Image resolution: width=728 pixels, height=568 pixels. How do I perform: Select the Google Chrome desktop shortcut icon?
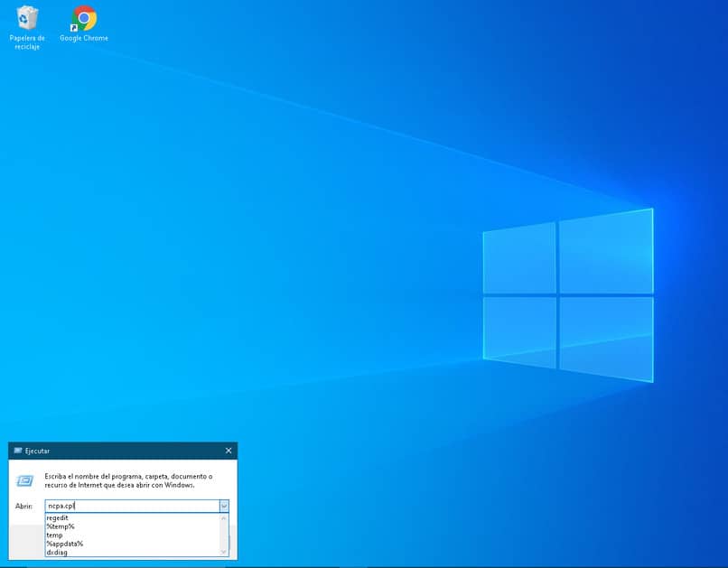tap(84, 18)
